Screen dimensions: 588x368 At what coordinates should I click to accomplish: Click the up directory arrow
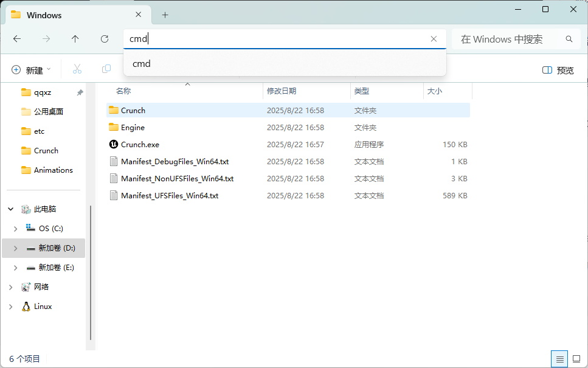[x=75, y=39]
